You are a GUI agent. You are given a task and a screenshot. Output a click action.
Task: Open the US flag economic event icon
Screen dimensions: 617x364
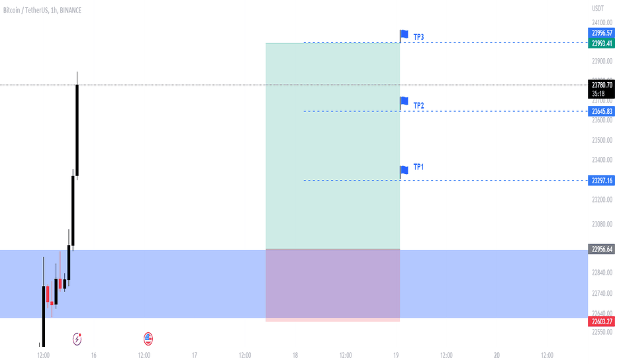(148, 338)
